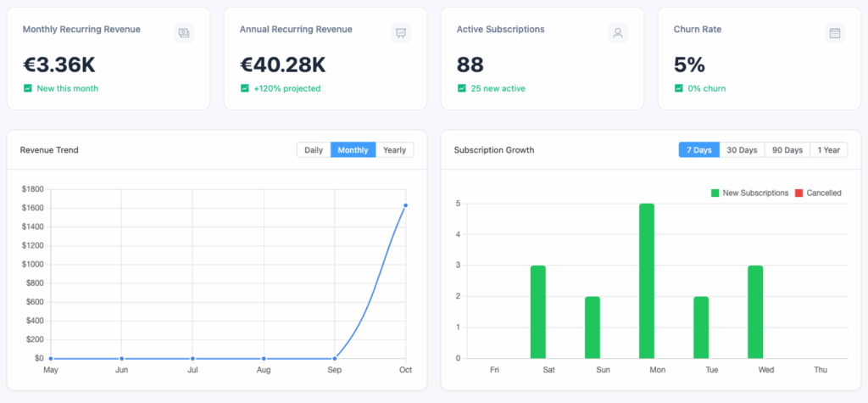Show Subscription Growth for 30 Days
This screenshot has height=403, width=868.
tap(742, 150)
